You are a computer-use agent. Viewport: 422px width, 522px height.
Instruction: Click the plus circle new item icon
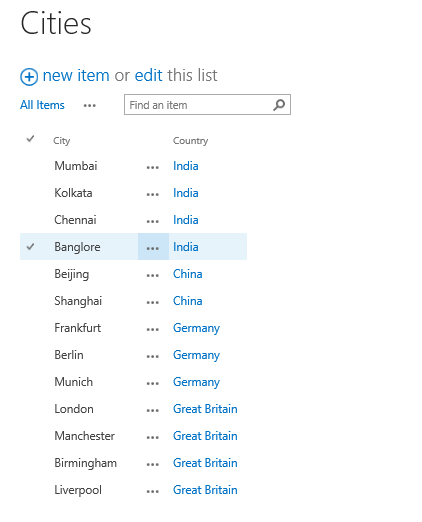(29, 77)
